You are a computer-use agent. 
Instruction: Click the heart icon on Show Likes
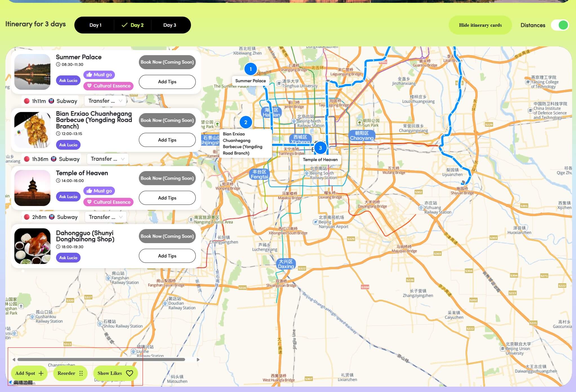point(130,373)
